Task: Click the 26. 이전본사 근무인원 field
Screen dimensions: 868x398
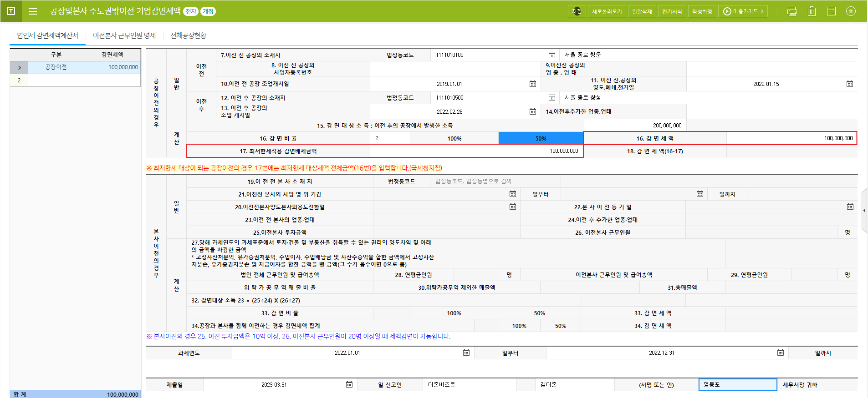Action: [762, 232]
